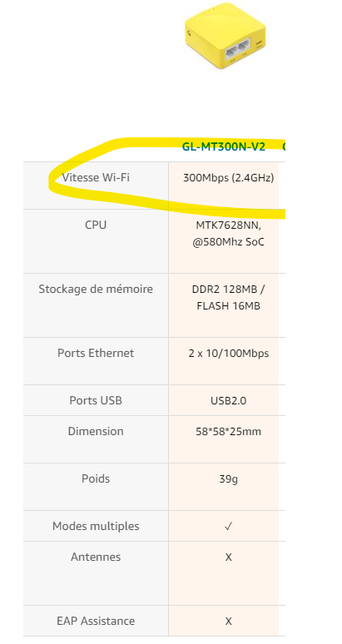
Task: Click the Stockage de mémoire label
Action: (96, 290)
